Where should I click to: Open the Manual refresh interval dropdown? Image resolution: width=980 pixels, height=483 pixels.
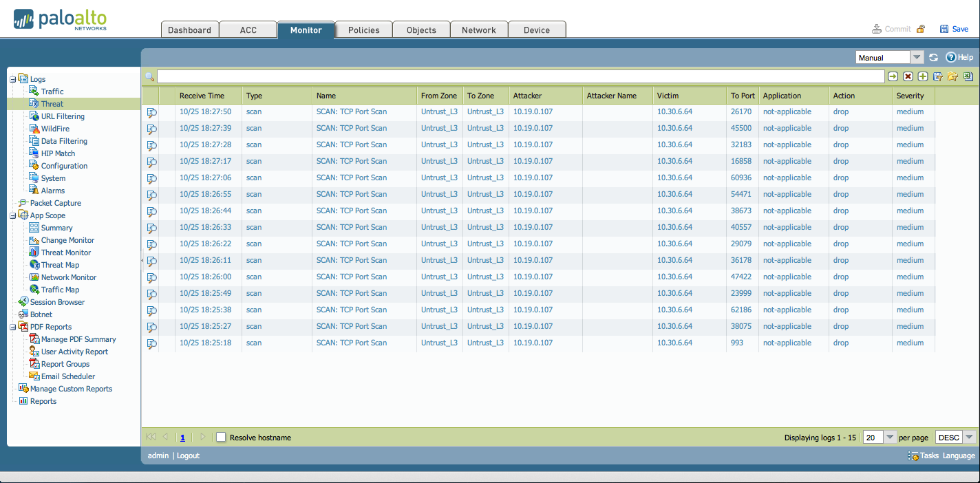[x=917, y=58]
